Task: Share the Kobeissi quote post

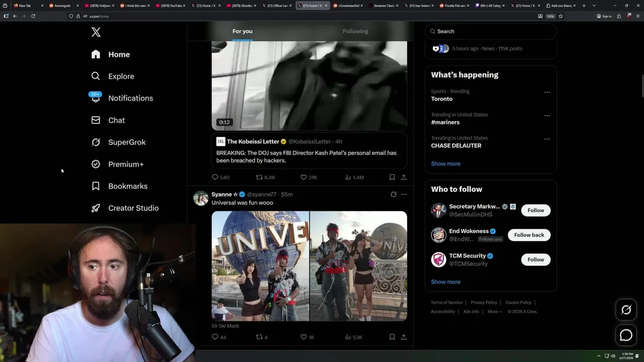Action: tap(404, 177)
